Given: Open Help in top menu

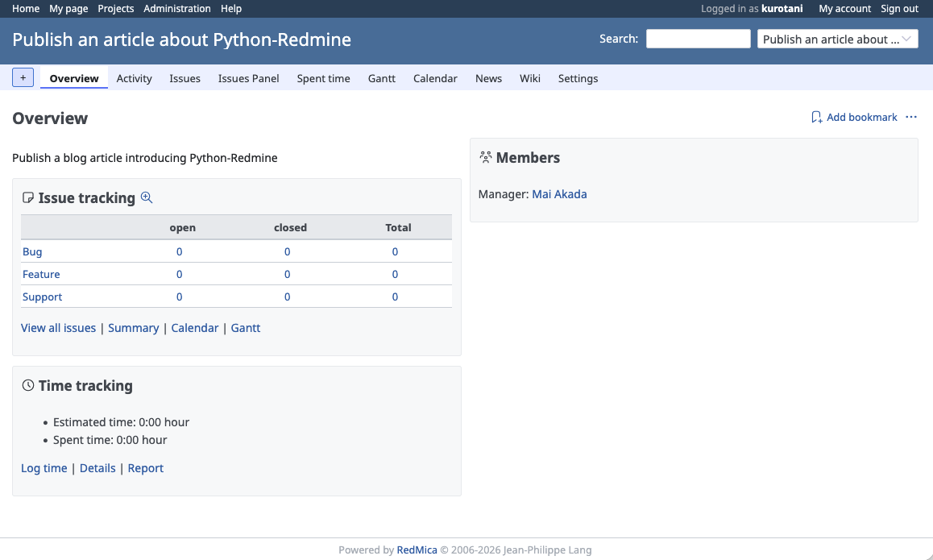Looking at the screenshot, I should click(231, 8).
